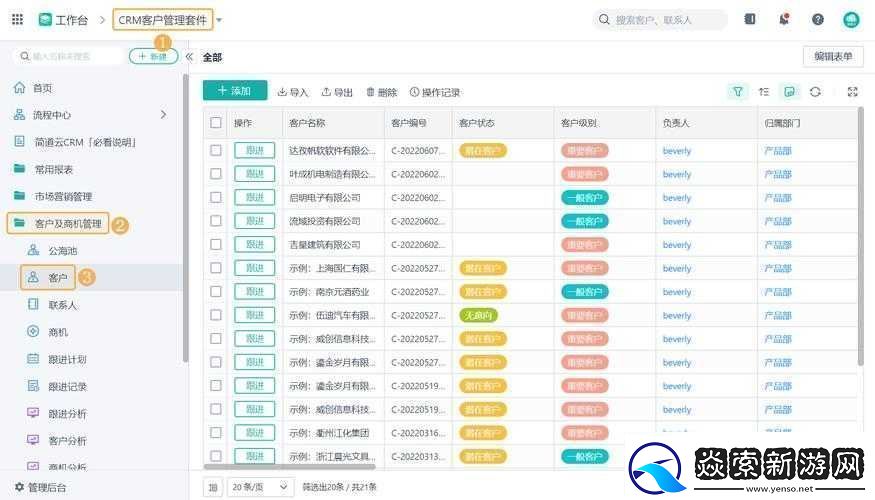Click 跟进计划 calendar icon
This screenshot has width=875, height=500.
tap(33, 358)
